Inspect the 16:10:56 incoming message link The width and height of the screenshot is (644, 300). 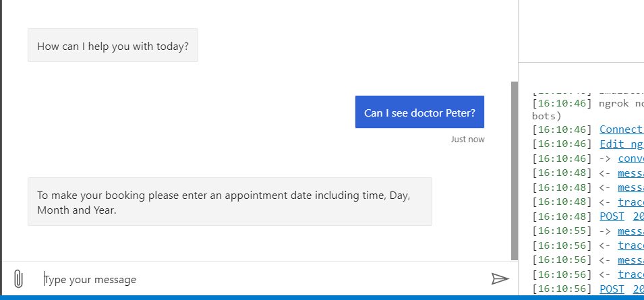[631, 260]
